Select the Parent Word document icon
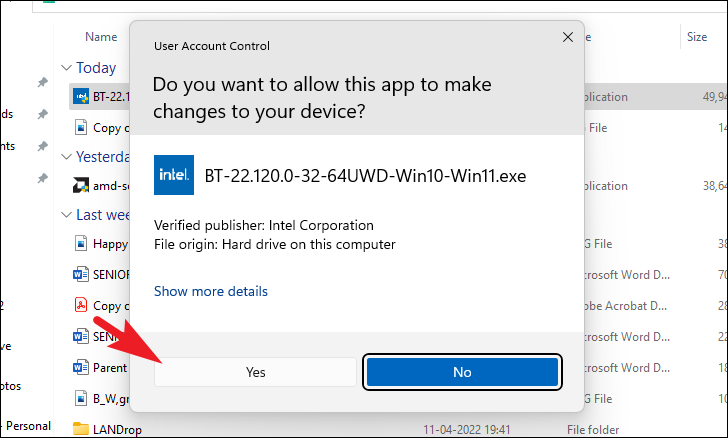The height and width of the screenshot is (438, 728). click(81, 367)
